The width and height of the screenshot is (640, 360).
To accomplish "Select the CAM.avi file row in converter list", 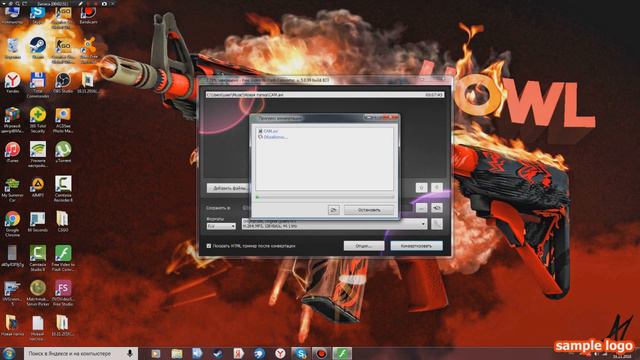I will tap(325, 95).
